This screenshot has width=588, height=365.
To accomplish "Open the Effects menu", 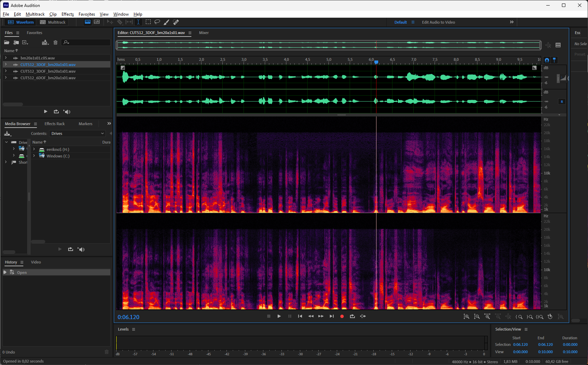I will tap(67, 14).
